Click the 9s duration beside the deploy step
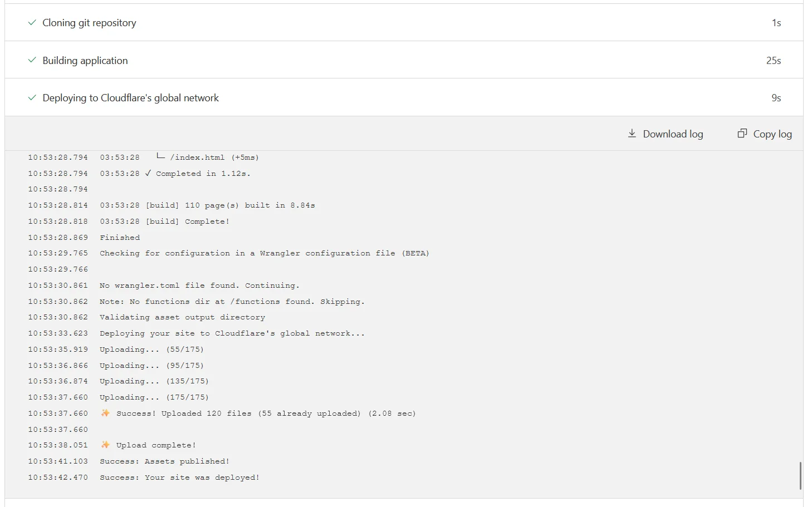The image size is (812, 507). click(x=776, y=98)
